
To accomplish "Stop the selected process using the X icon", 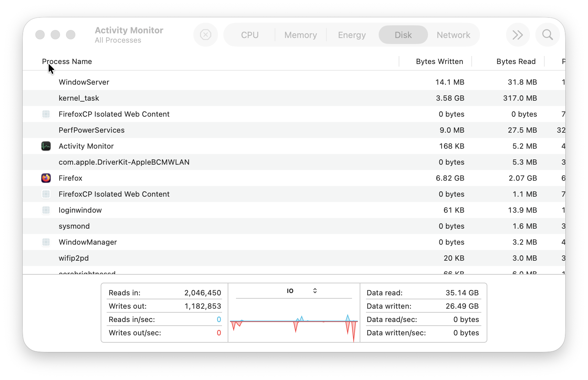I will (206, 35).
